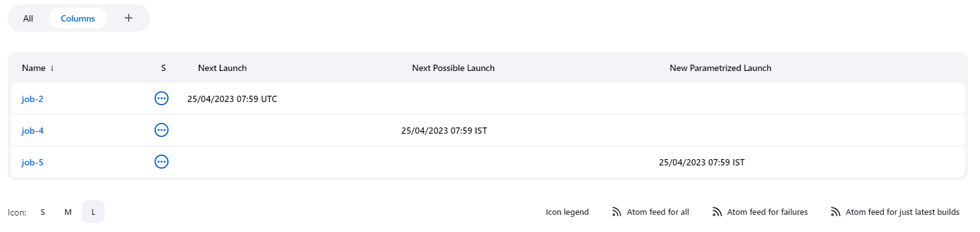This screenshot has width=980, height=232.
Task: Click RSS icon beside Atom feed for failures
Action: click(717, 212)
